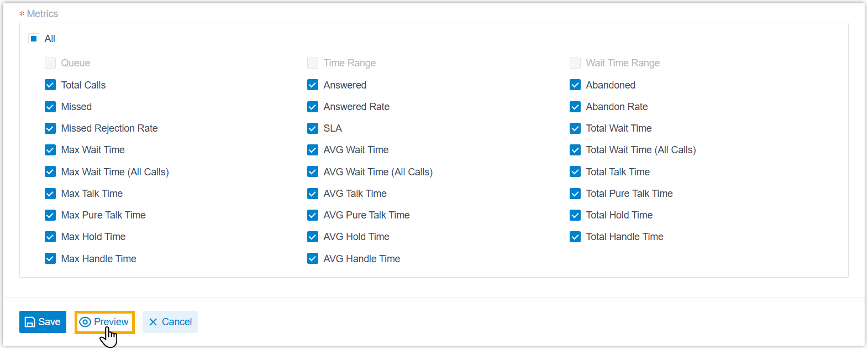Uncheck the SLA metric
The height and width of the screenshot is (349, 868).
(313, 128)
